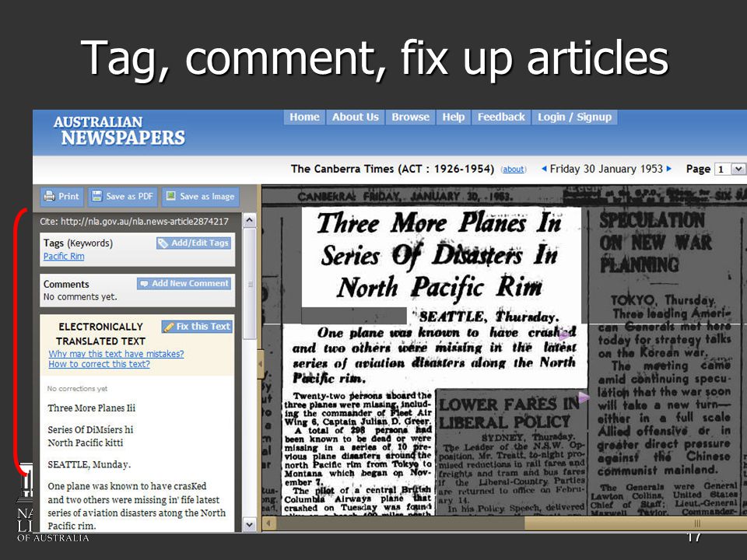Click the Print button
This screenshot has width=747, height=560.
coord(62,197)
